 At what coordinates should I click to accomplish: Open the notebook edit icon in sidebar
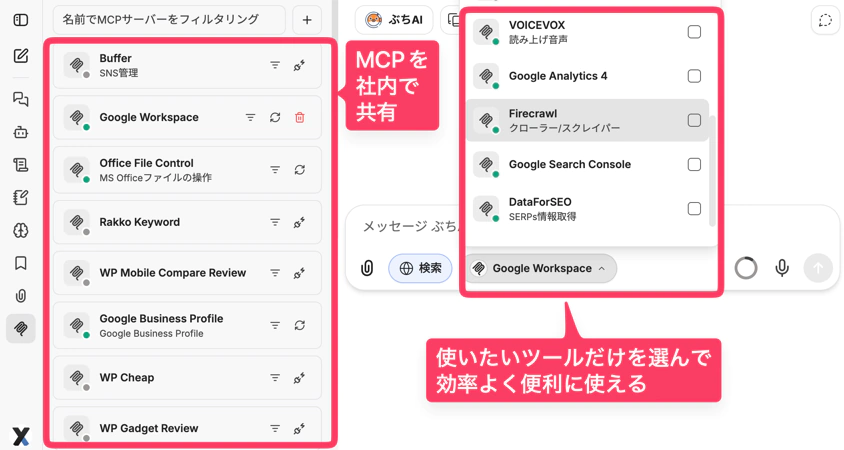coord(20,198)
